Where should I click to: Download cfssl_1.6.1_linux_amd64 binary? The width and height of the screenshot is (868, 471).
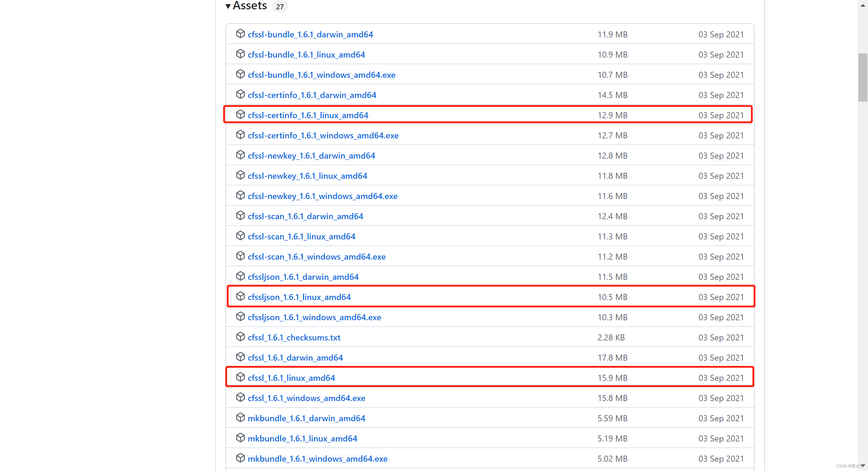point(291,378)
